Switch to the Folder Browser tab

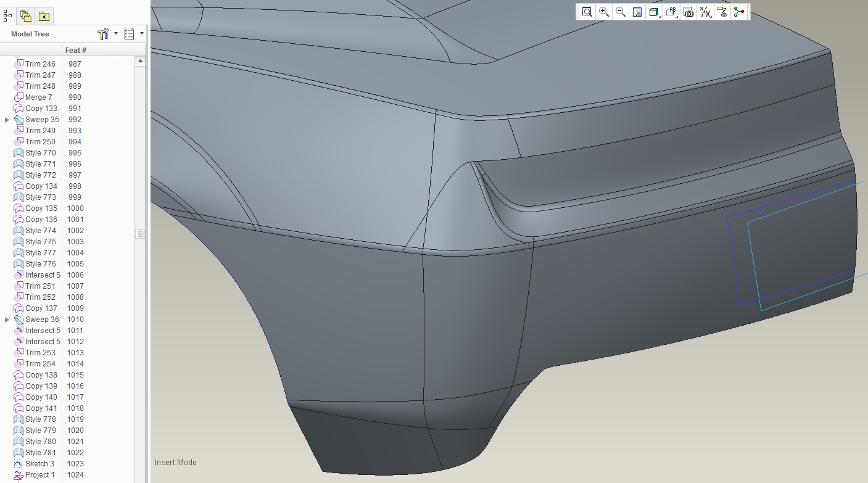(25, 16)
